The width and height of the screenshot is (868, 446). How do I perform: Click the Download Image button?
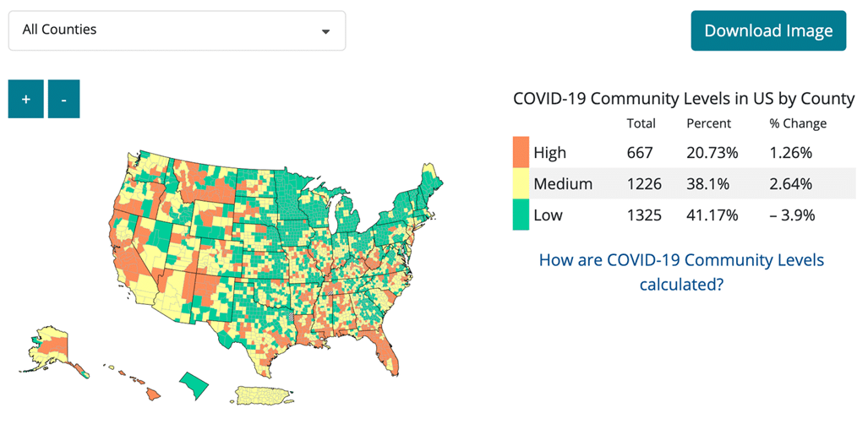click(x=768, y=30)
